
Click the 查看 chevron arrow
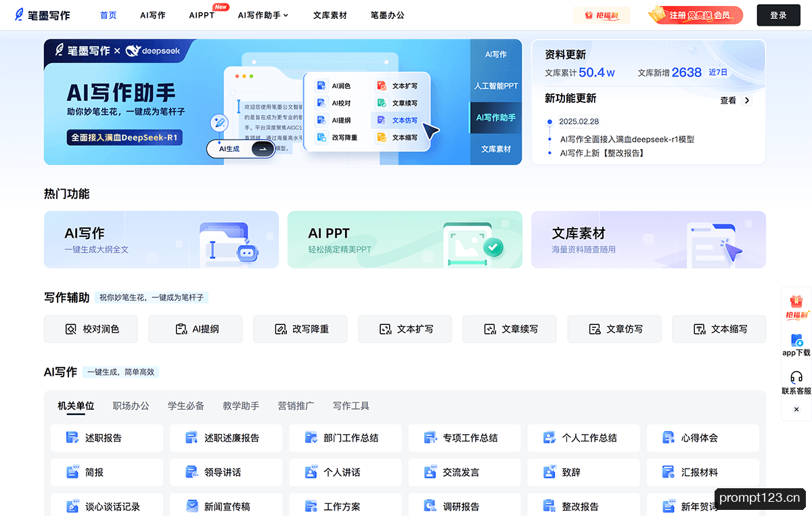point(747,100)
